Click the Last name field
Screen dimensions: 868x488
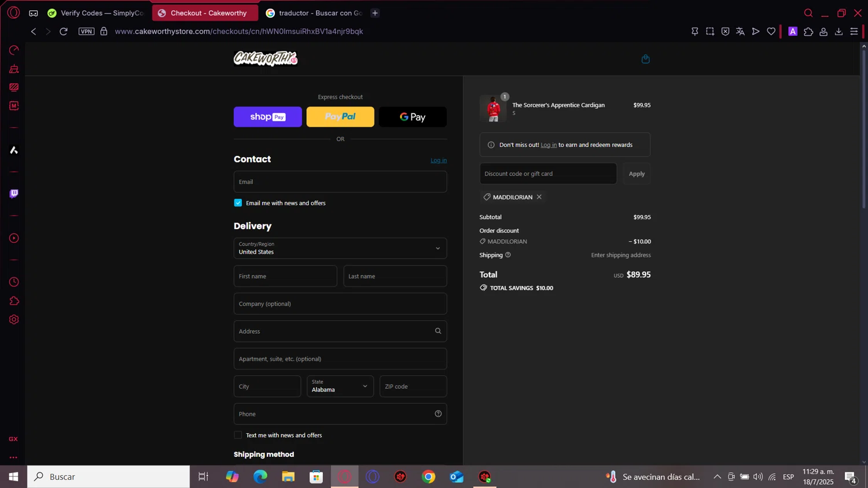[395, 276]
